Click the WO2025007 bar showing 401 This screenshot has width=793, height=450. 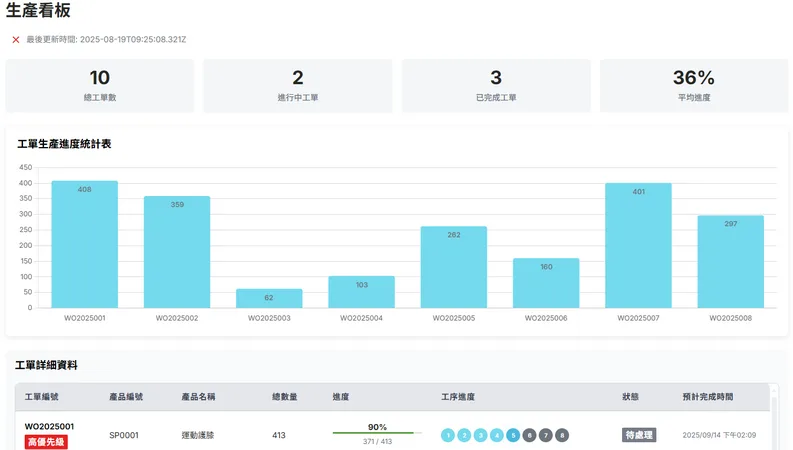[638, 245]
